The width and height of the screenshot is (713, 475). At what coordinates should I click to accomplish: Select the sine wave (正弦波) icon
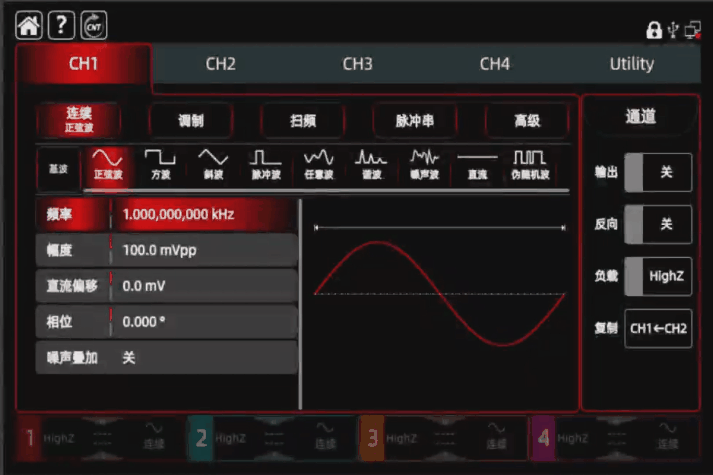point(107,164)
